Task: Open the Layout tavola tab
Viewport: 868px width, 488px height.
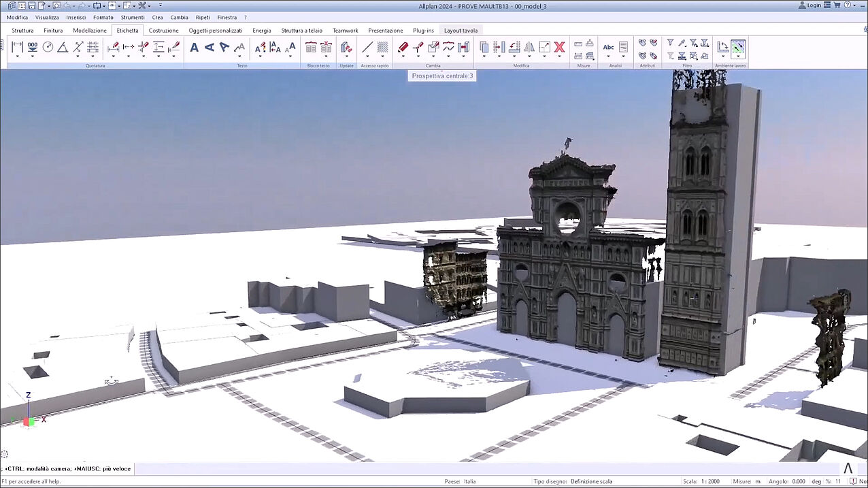Action: (461, 31)
